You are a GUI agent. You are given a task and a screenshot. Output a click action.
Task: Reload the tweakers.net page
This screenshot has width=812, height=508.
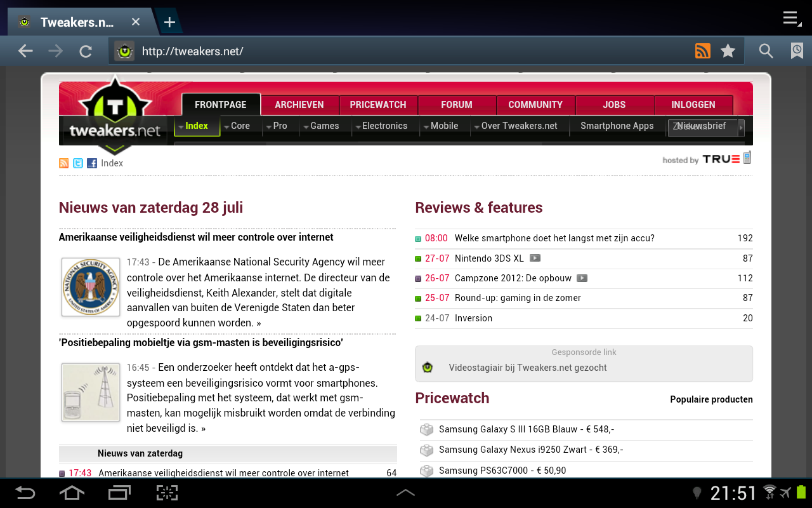click(x=86, y=51)
